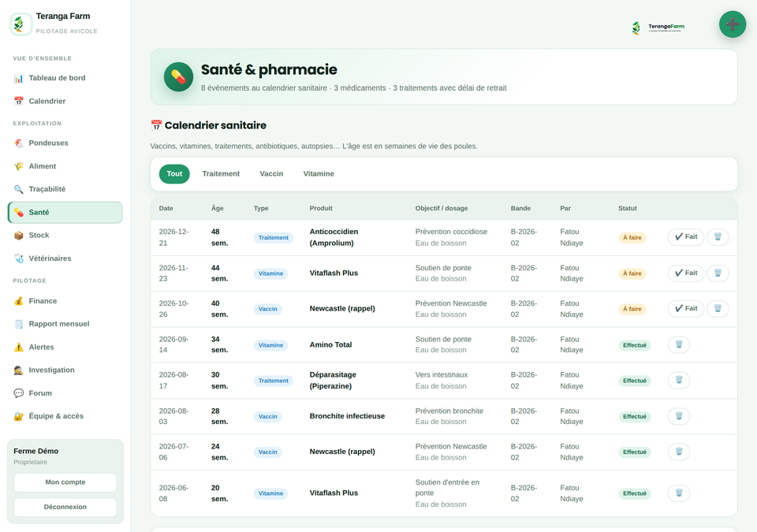Go to Aliment section
This screenshot has width=757, height=532.
(x=65, y=166)
